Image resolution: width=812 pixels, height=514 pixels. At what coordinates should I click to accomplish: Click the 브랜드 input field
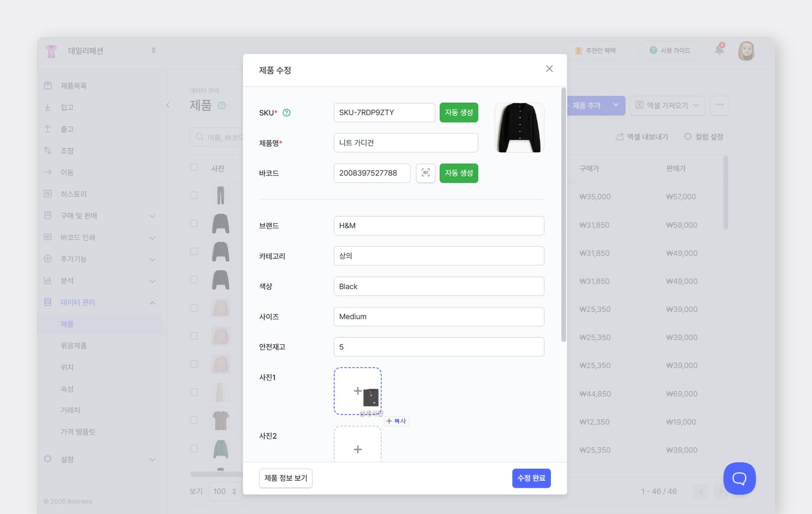pyautogui.click(x=438, y=225)
